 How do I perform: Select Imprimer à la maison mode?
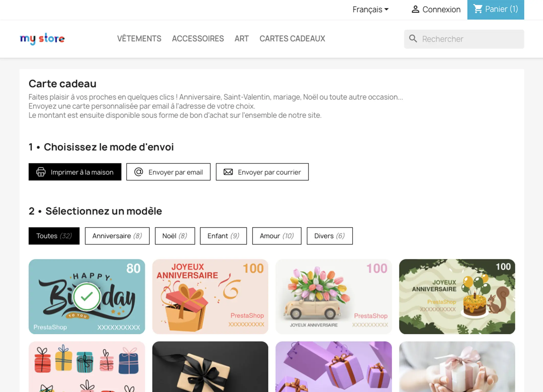(x=75, y=172)
